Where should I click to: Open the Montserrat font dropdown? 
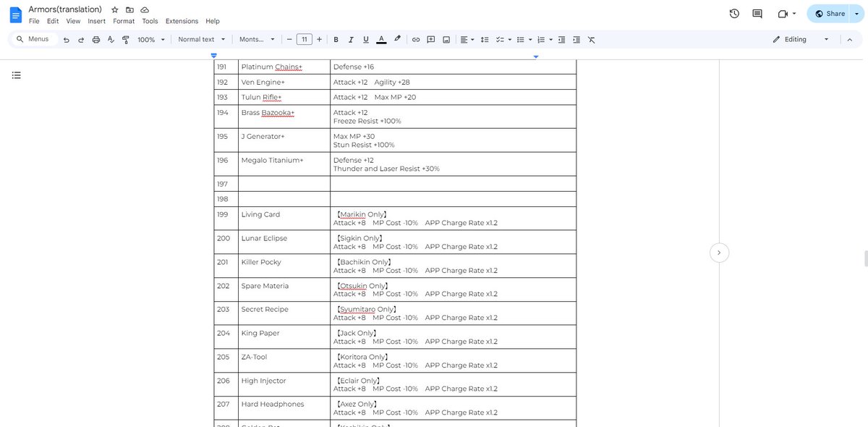(258, 40)
